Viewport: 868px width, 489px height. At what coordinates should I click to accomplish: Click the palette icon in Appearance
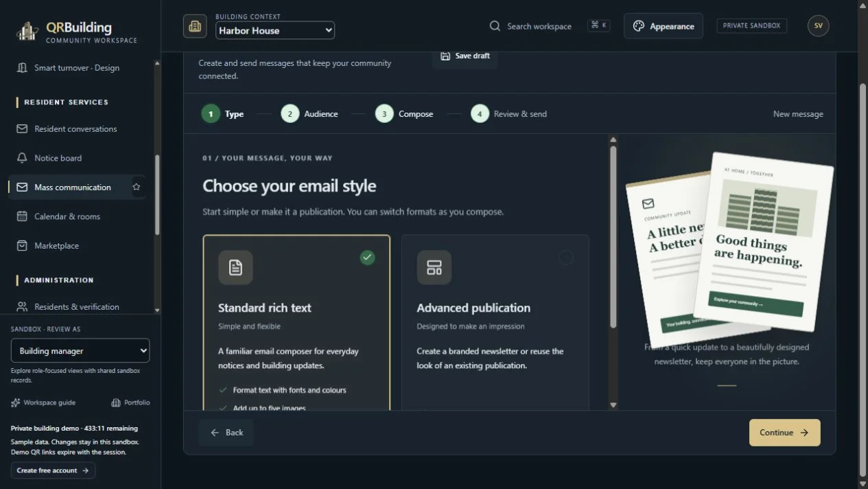click(x=639, y=26)
